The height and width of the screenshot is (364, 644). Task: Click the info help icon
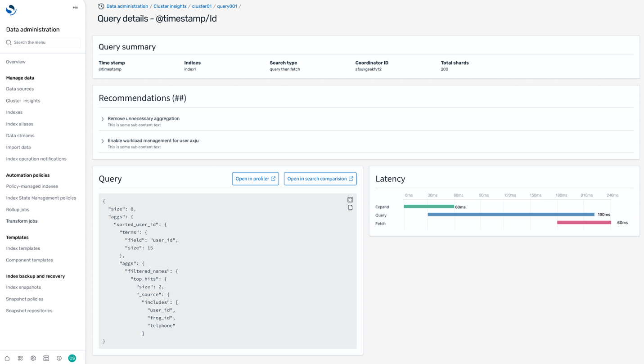coord(59,358)
